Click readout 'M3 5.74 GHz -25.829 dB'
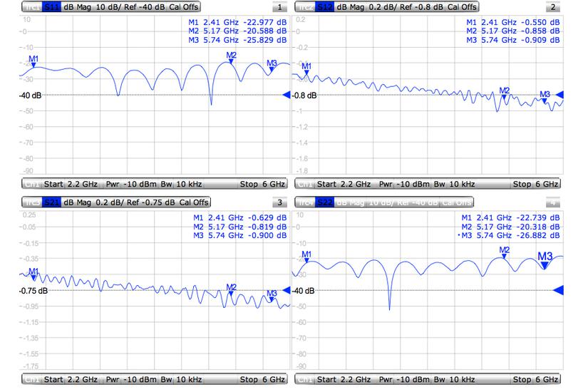 (x=237, y=40)
